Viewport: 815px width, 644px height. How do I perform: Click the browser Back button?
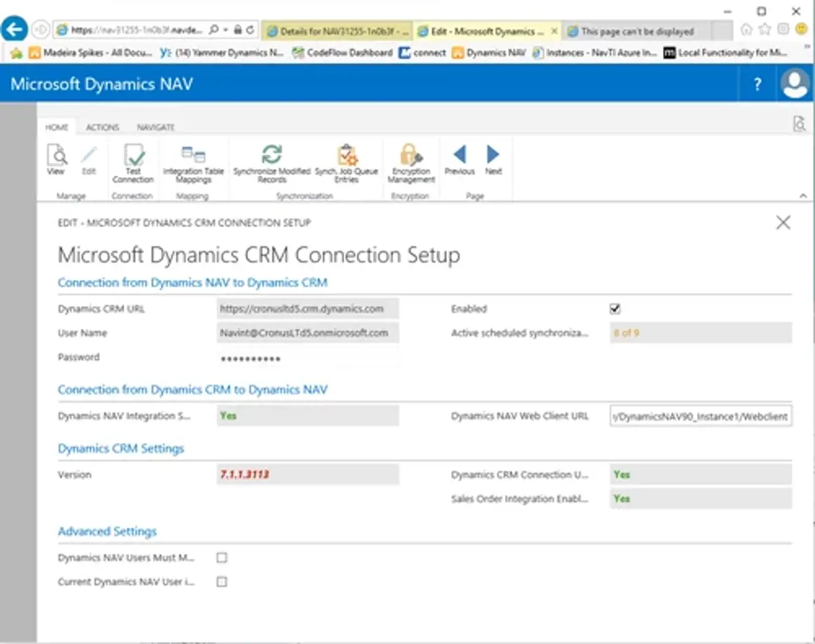(15, 28)
